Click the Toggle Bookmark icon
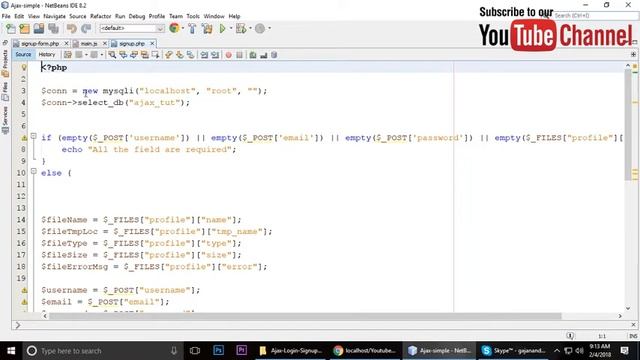The width and height of the screenshot is (640, 360). click(190, 55)
